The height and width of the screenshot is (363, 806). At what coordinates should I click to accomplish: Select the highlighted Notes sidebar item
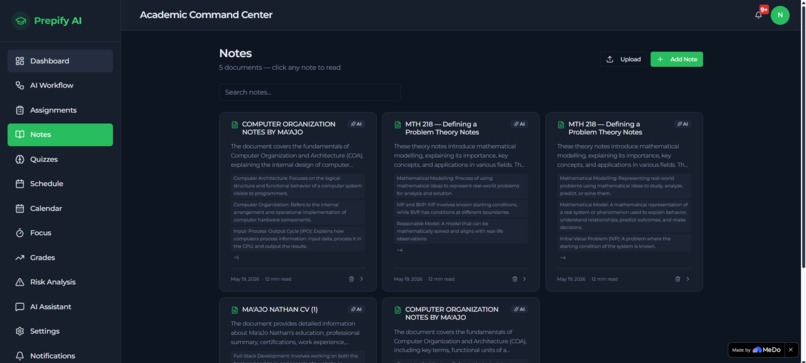coord(60,135)
